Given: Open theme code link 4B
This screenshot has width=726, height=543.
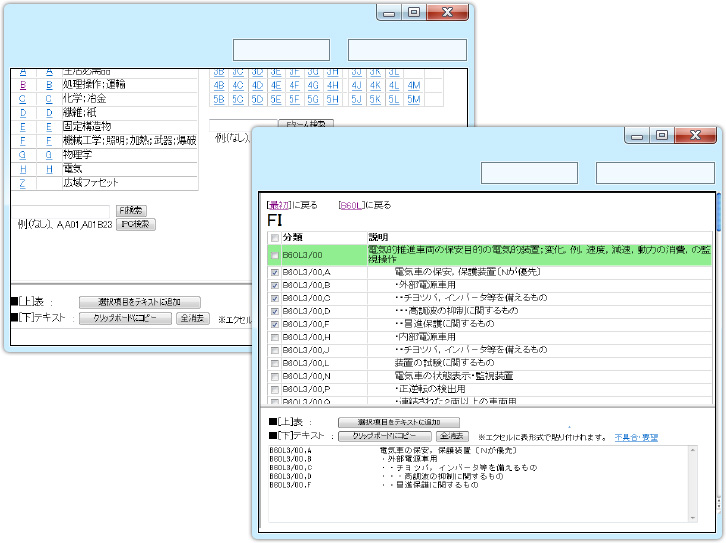Looking at the screenshot, I should pyautogui.click(x=219, y=86).
